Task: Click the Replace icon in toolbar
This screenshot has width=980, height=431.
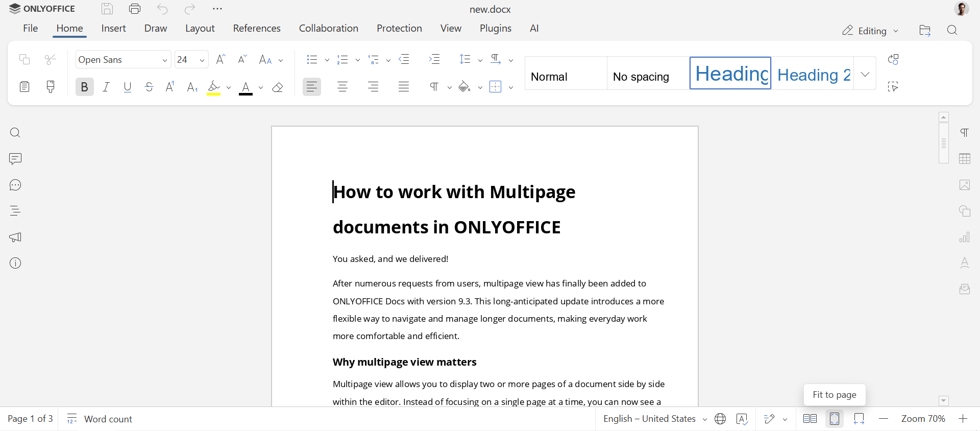Action: [893, 59]
